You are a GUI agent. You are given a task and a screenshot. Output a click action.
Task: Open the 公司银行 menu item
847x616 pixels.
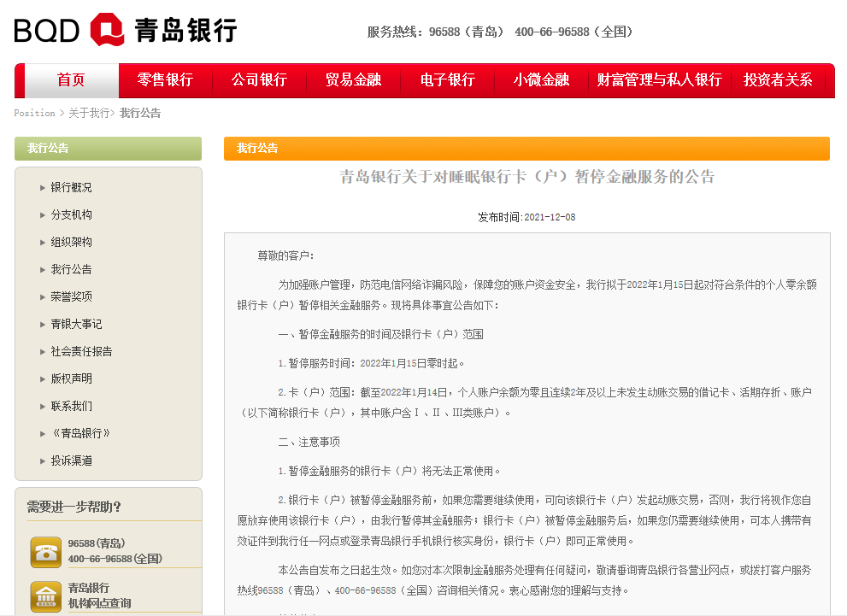(x=259, y=80)
